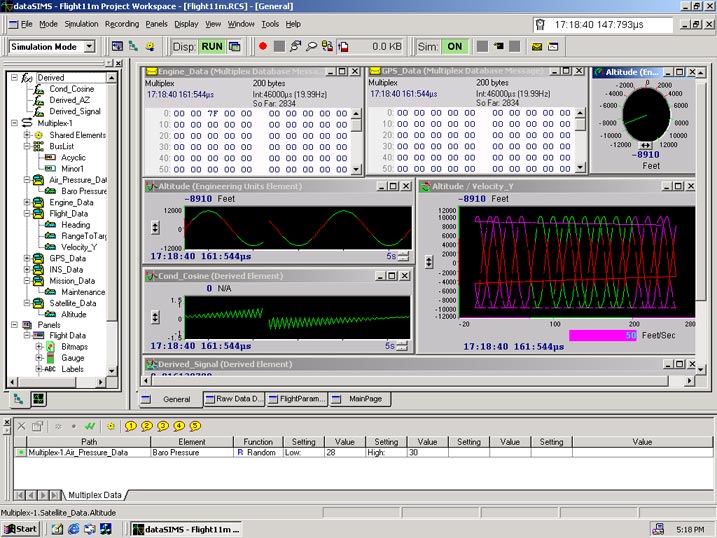Open the File menu
The width and height of the screenshot is (717, 538).
[27, 24]
